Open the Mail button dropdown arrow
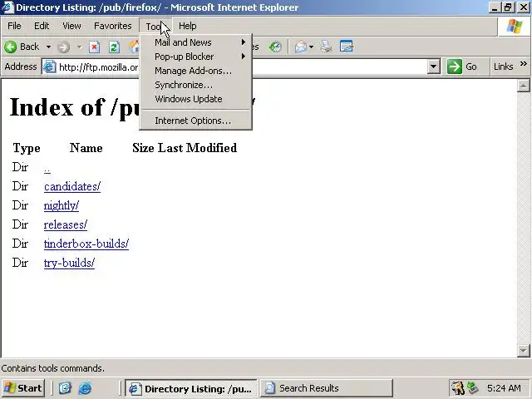Screen dimensions: 532x399 (x=311, y=47)
